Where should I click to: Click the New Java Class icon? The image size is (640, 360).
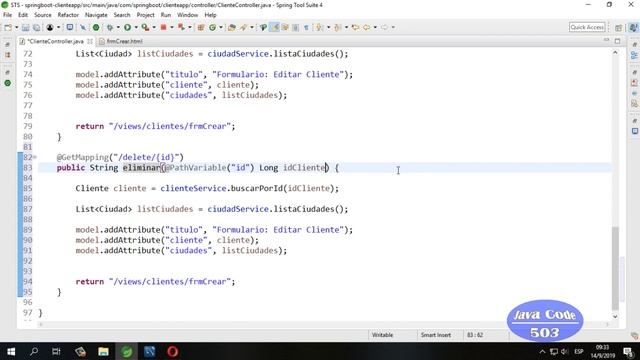coord(212,27)
